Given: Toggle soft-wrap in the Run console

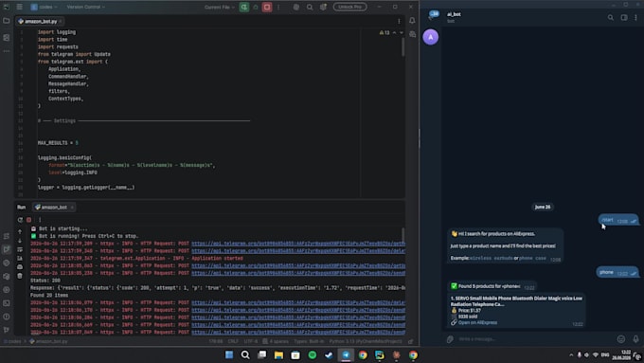Looking at the screenshot, I should pos(20,249).
